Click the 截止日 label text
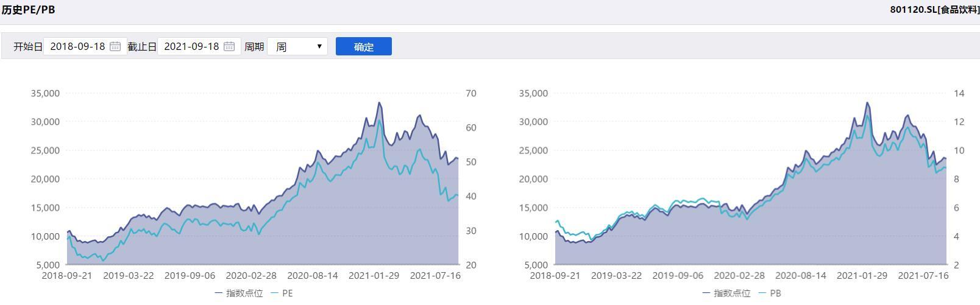 click(143, 46)
